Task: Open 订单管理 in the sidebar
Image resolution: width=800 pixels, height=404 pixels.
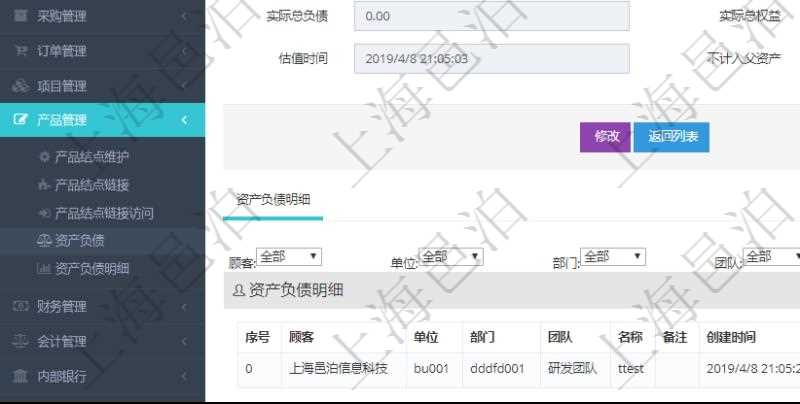Action: (102, 50)
